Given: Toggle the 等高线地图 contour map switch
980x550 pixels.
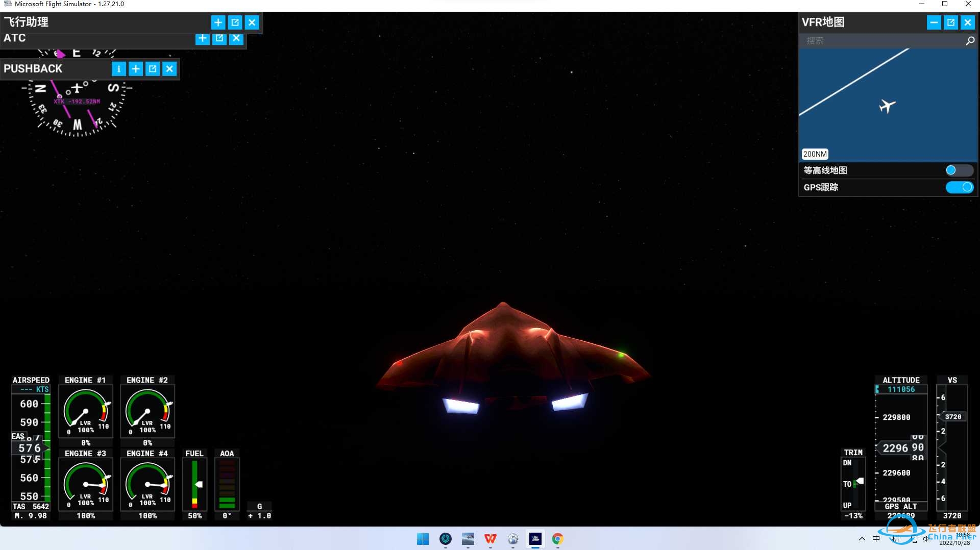Looking at the screenshot, I should 959,170.
